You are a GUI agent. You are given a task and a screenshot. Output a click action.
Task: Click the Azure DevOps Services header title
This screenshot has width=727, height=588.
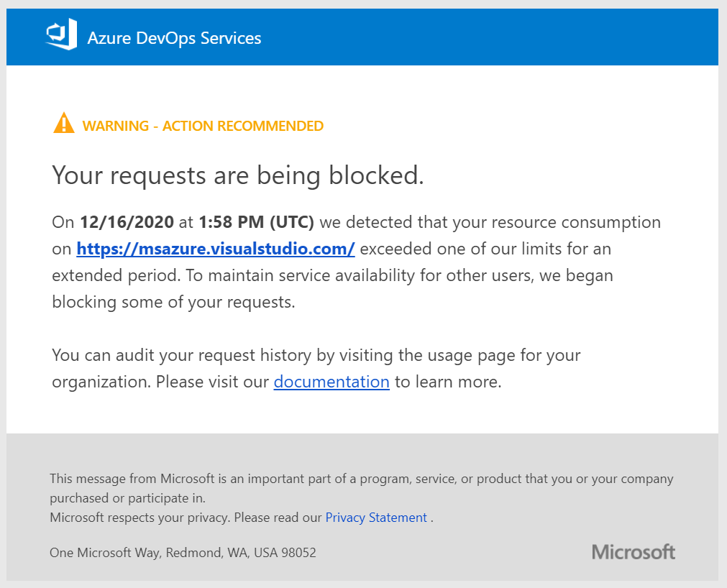tap(174, 37)
